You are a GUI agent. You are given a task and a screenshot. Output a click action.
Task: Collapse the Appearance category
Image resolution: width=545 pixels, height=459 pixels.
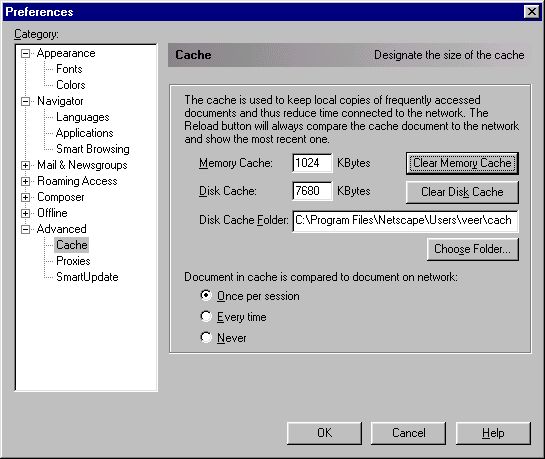(25, 54)
